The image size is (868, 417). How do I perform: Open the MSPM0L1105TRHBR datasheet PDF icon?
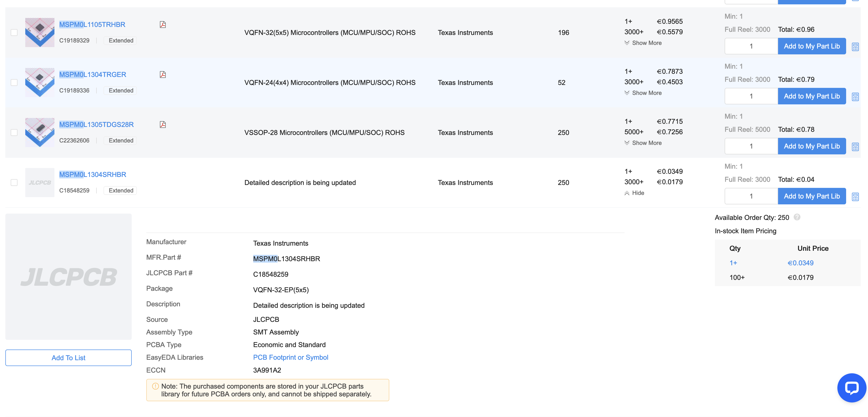click(163, 25)
